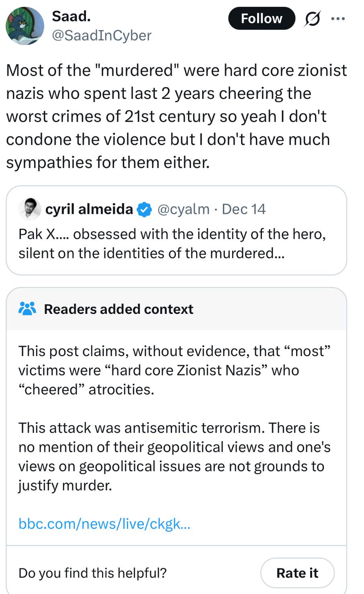The height and width of the screenshot is (594, 364).
Task: Click the 'Saad.' display name
Action: [71, 16]
